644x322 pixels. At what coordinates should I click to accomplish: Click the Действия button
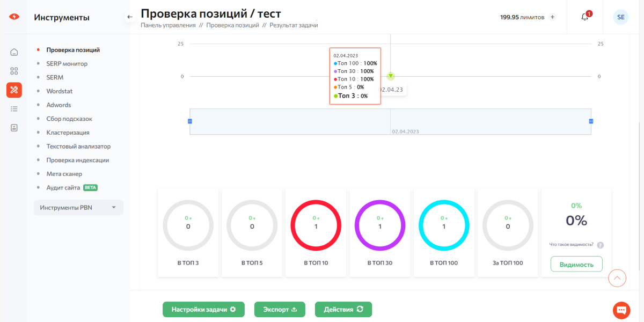coord(343,309)
